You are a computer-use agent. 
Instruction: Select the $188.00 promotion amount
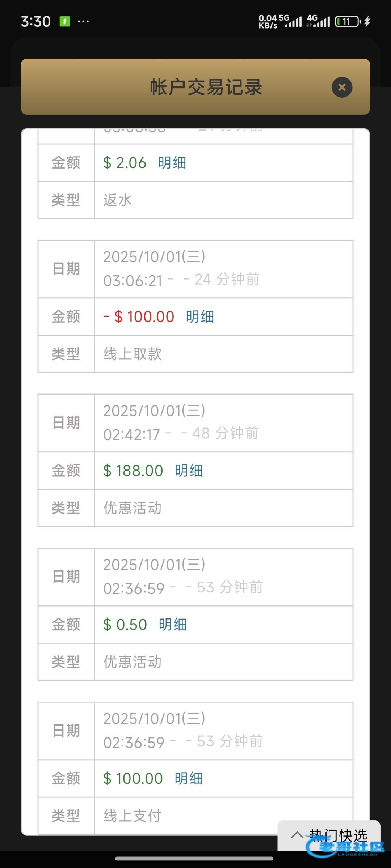coord(133,471)
